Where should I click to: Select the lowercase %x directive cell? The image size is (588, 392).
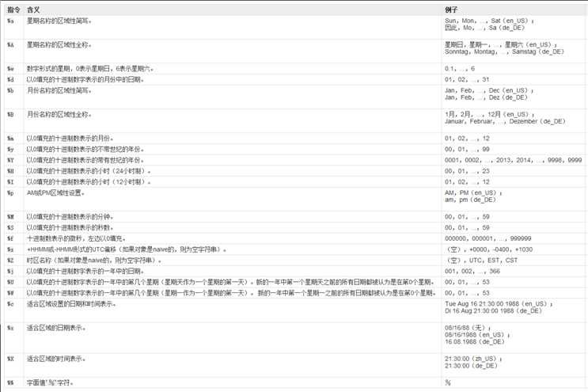[x=10, y=328]
